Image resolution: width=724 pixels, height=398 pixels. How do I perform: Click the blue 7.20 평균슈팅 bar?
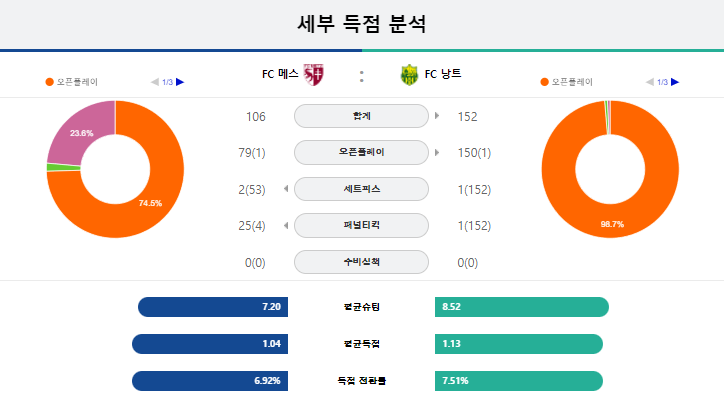click(x=213, y=307)
